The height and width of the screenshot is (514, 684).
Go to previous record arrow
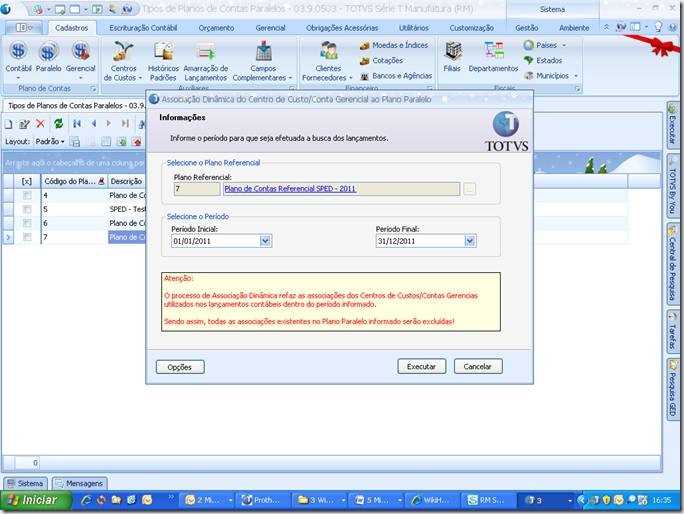[94, 124]
